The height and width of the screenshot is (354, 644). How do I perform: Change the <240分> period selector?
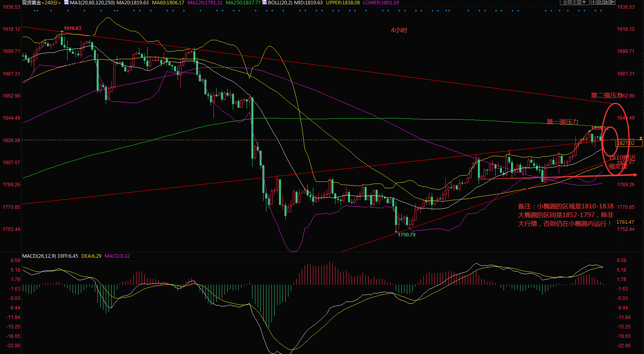point(51,3)
